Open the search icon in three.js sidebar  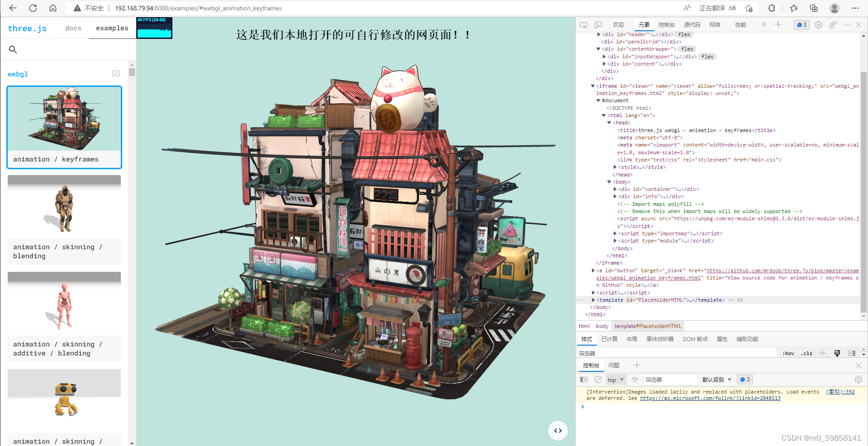[13, 50]
